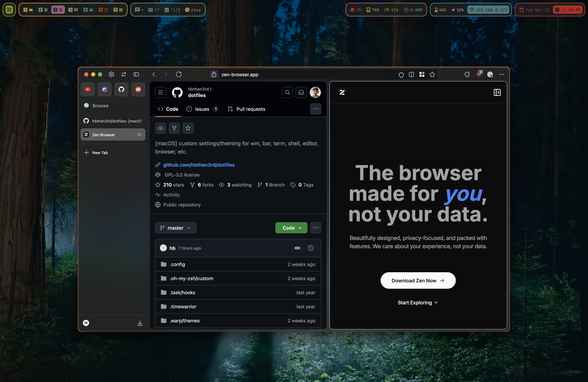Click Download Zen Now button
This screenshot has width=588, height=382.
418,281
